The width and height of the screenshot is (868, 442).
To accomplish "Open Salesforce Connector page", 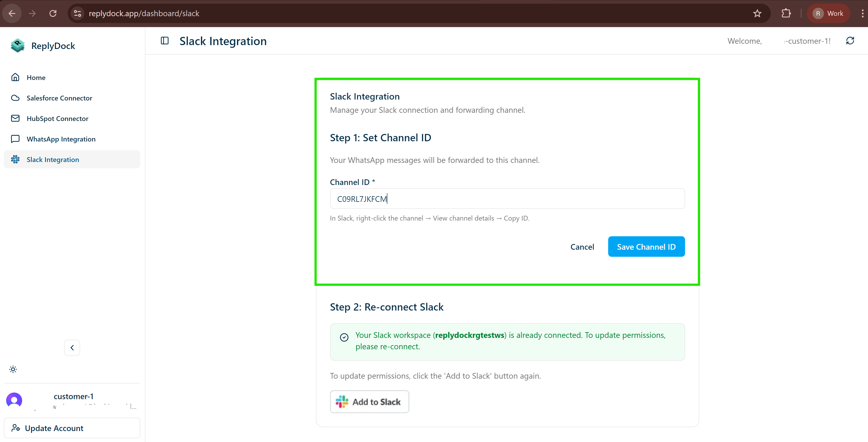I will click(x=59, y=98).
